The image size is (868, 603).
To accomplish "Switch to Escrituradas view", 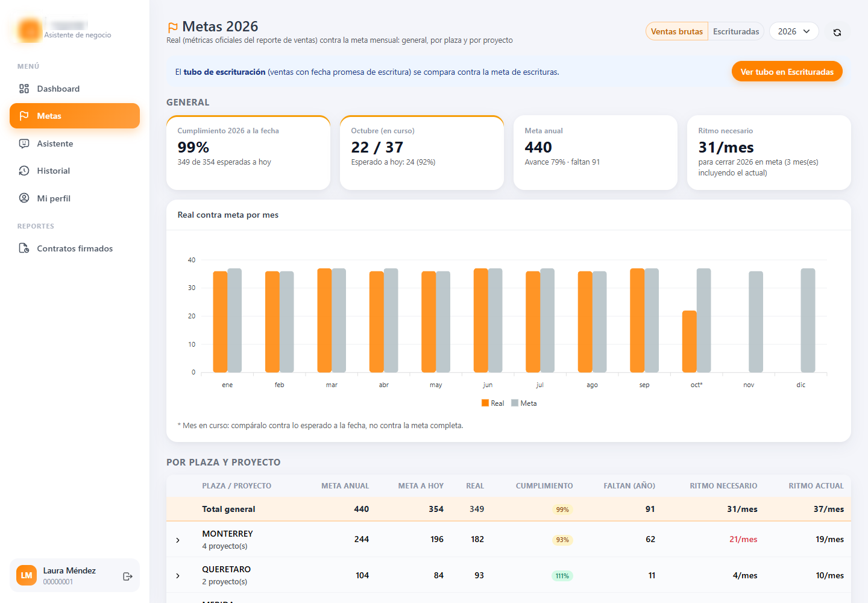I will click(x=736, y=31).
